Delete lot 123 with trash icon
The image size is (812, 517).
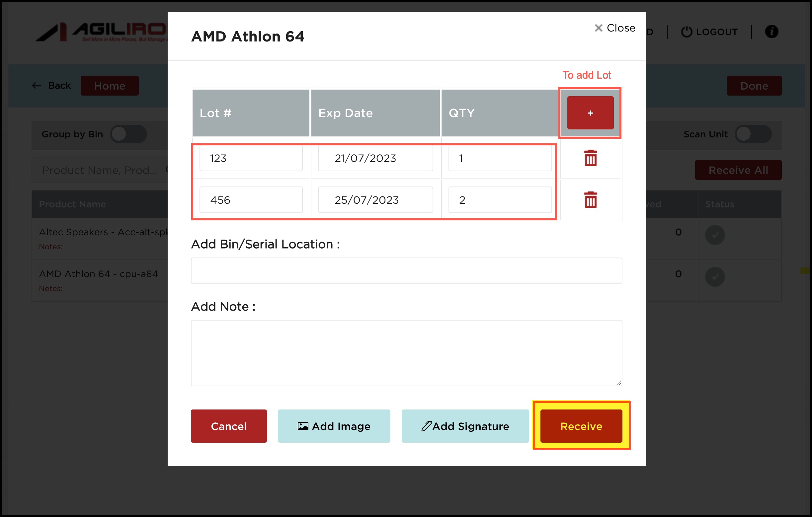click(590, 158)
